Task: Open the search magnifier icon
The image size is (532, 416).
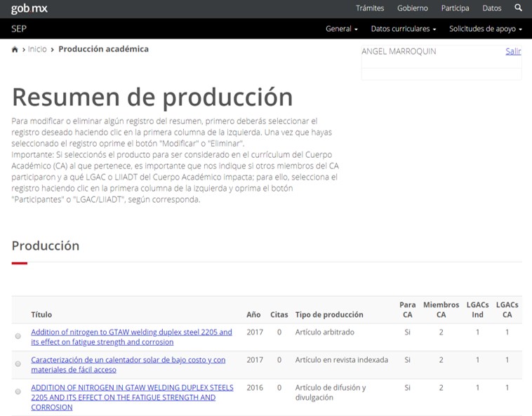Action: (518, 8)
